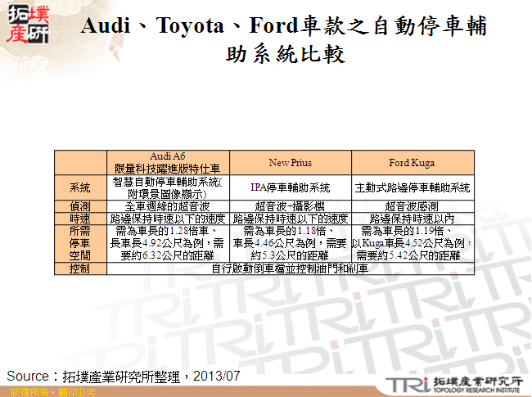Click the 'Audi A6 限量科技躍進版特仕車' header cell
The width and height of the screenshot is (532, 397).
168,163
